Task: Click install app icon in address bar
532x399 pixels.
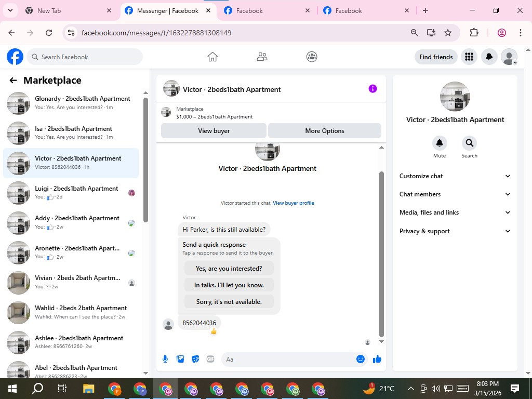Action: pos(431,33)
